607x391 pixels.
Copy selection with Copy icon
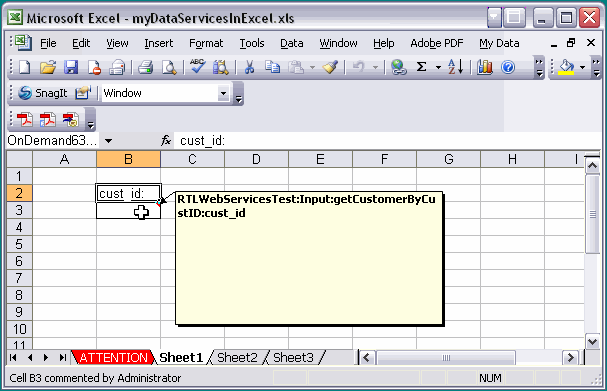pyautogui.click(x=272, y=67)
